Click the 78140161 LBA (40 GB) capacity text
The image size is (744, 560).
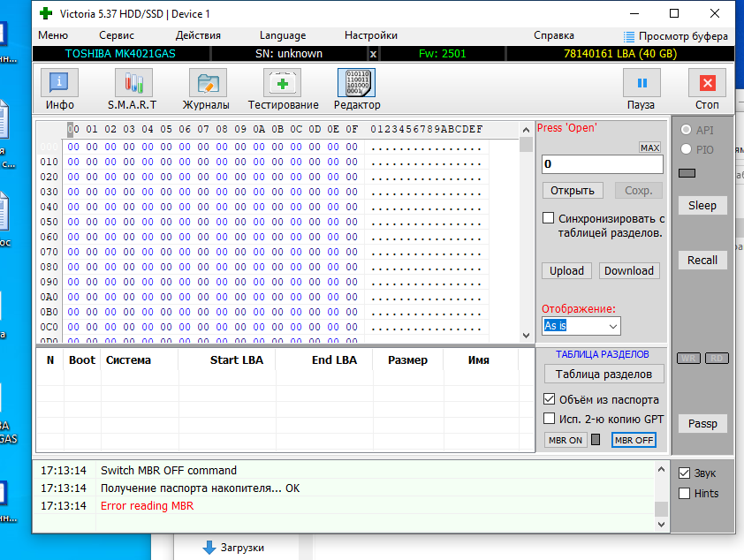tap(620, 54)
